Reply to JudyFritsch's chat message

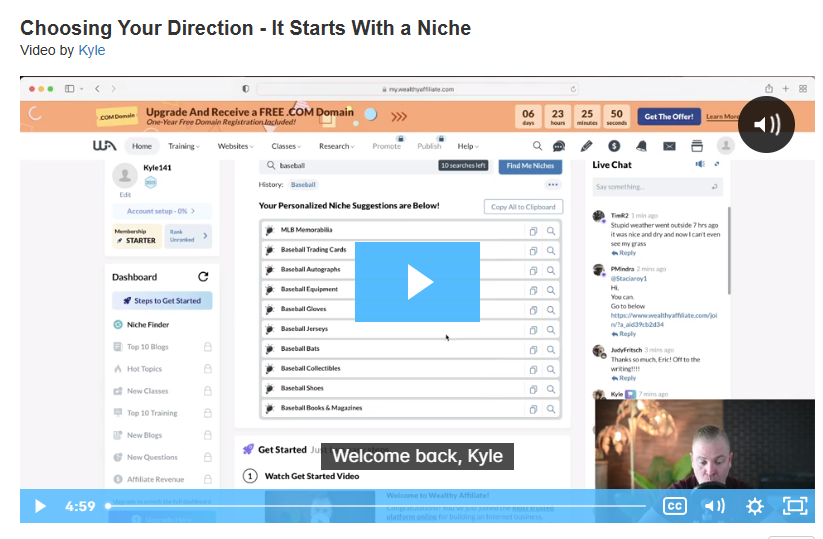(x=624, y=378)
